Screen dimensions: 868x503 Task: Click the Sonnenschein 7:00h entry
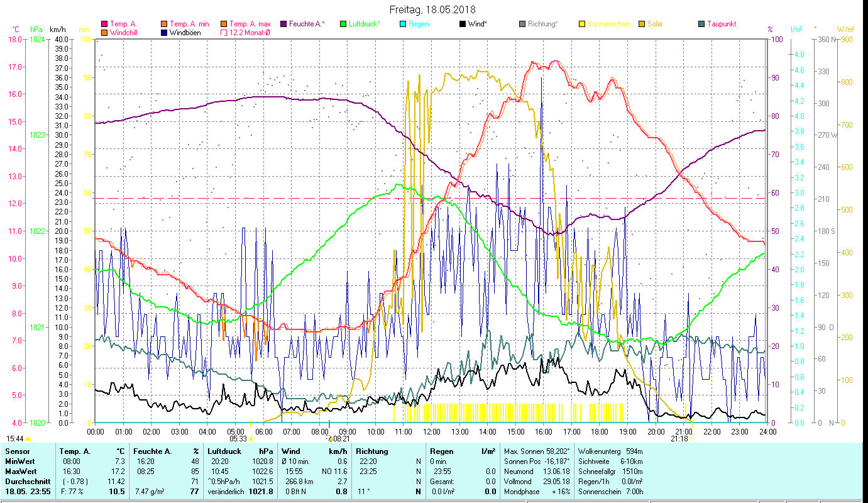coord(610,492)
